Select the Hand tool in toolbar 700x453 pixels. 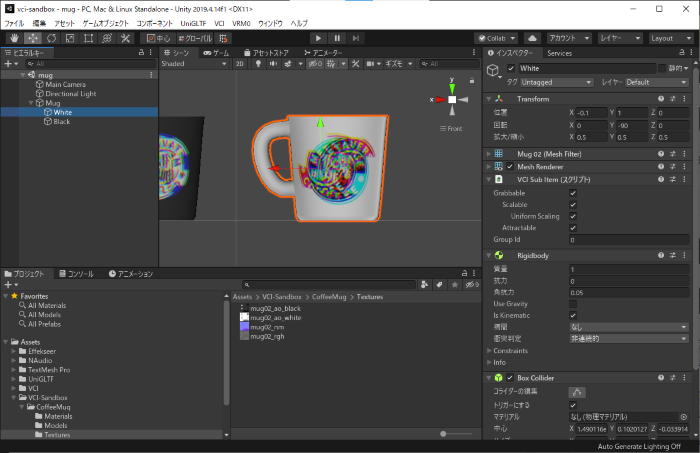click(14, 38)
